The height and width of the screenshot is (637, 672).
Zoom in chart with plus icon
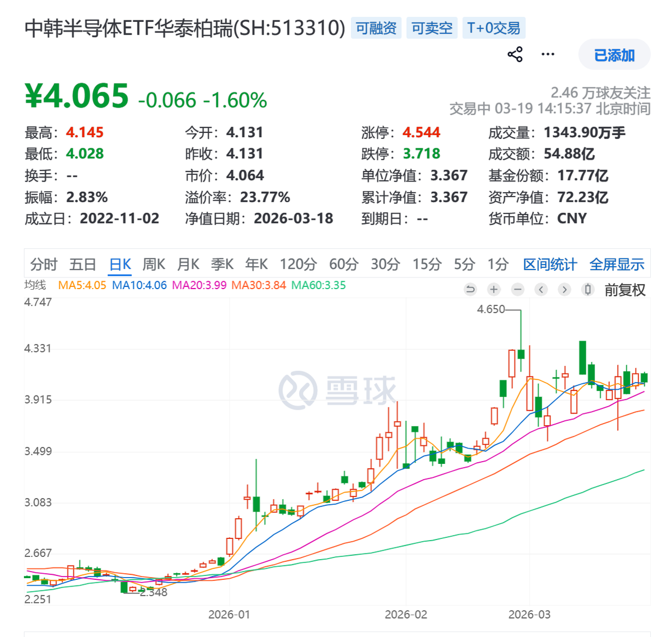[494, 289]
